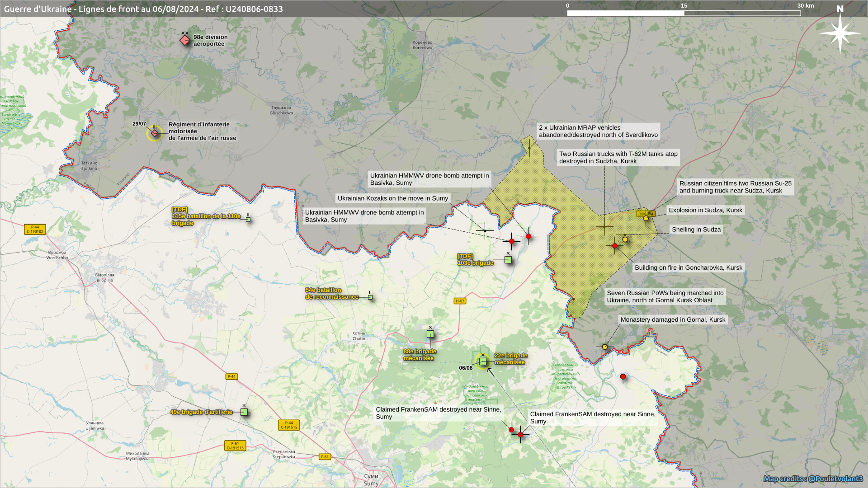Select the 115e bataillon unit square
Screen dimensions: 868x488
click(x=248, y=220)
